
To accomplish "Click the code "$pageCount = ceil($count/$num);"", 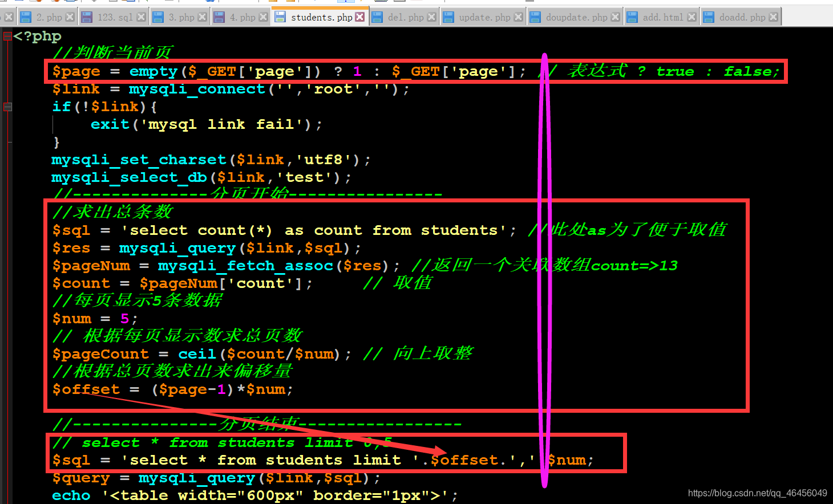I will tap(202, 354).
